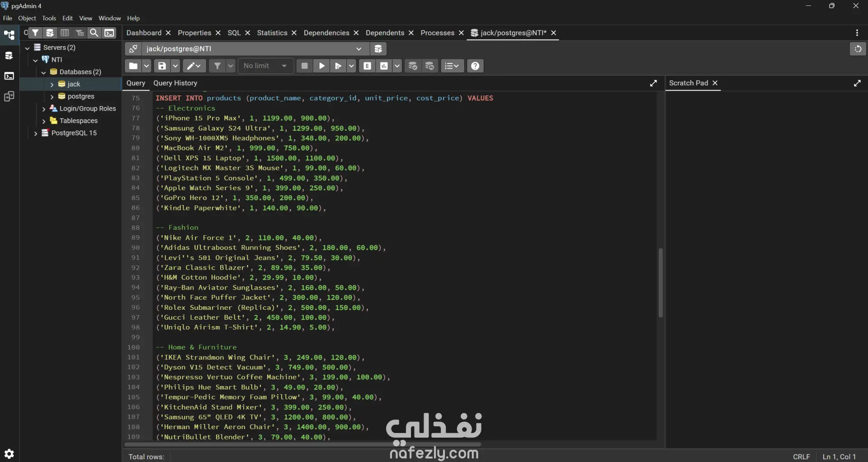The image size is (868, 462).
Task: Expand the jack database node
Action: tap(52, 84)
